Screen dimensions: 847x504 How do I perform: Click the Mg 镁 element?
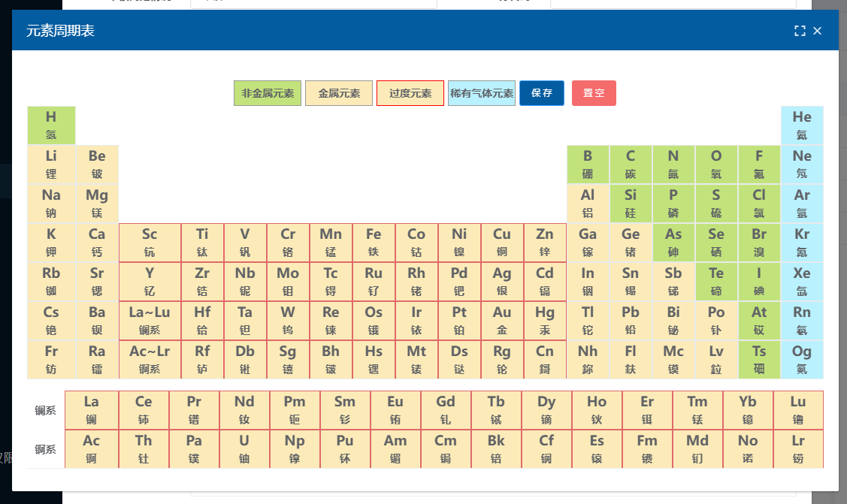pos(97,204)
